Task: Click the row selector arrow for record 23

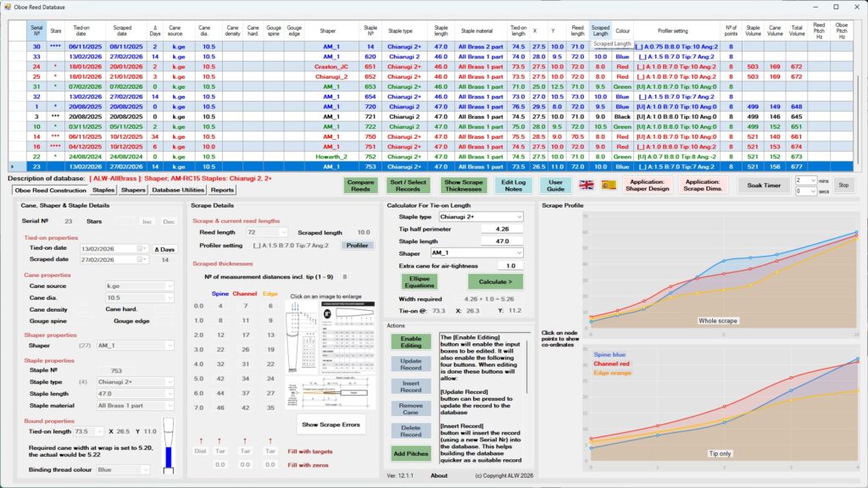Action: tap(11, 167)
